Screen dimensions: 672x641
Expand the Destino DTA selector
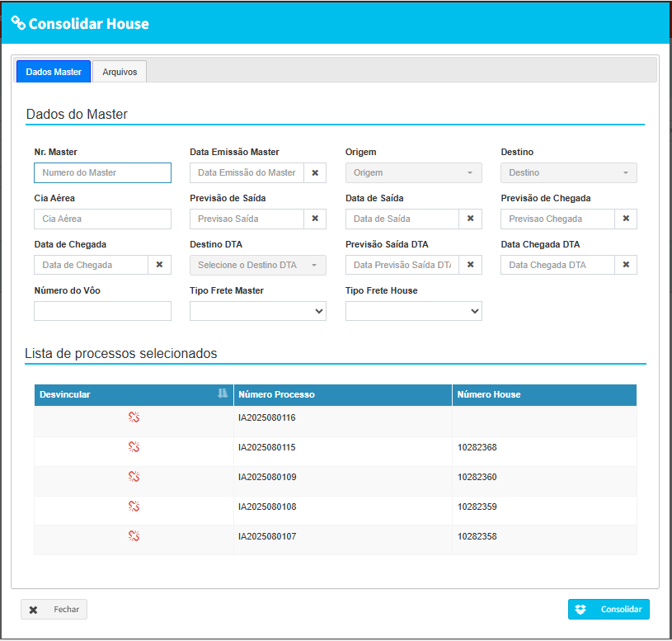258,265
